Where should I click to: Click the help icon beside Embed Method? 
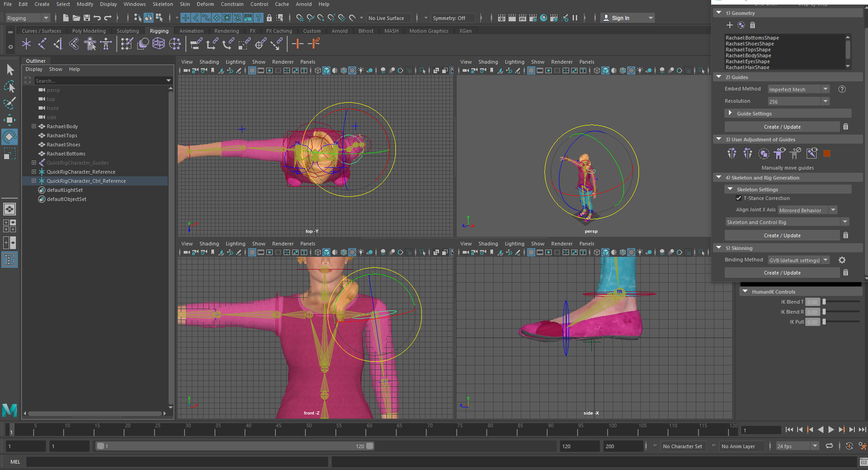pyautogui.click(x=842, y=89)
